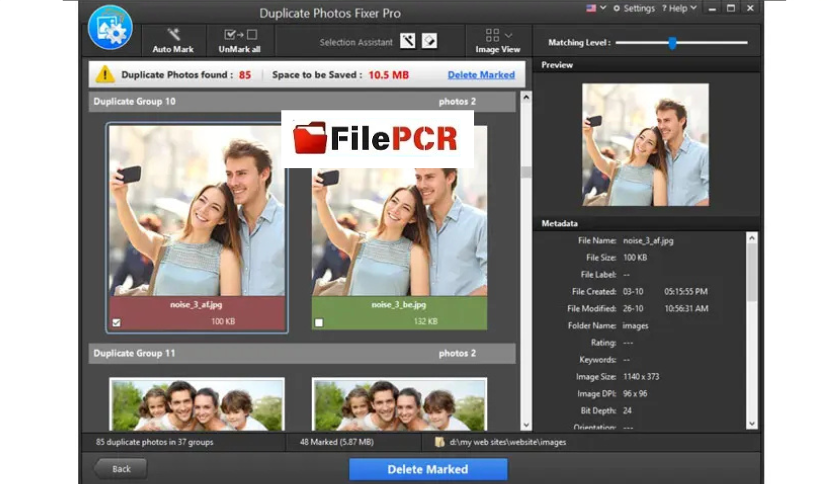Click metadata panel scroll down arrow
Viewport: 836px width, 484px height.
coord(752,424)
